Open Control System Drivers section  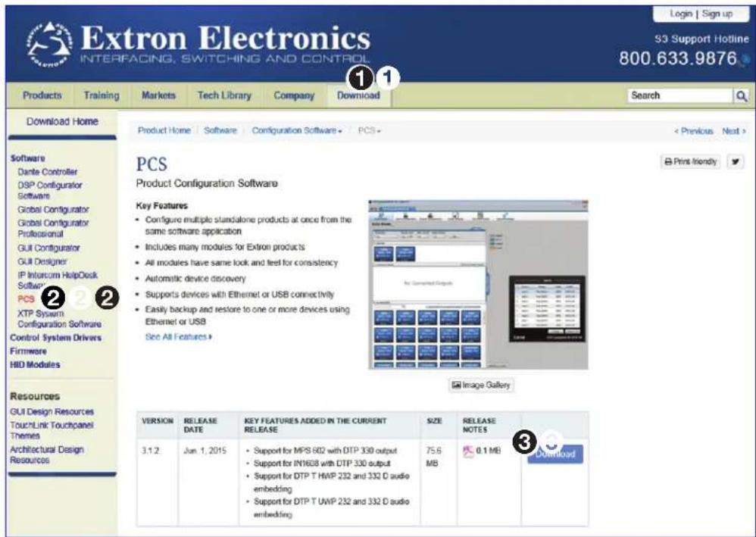point(56,338)
